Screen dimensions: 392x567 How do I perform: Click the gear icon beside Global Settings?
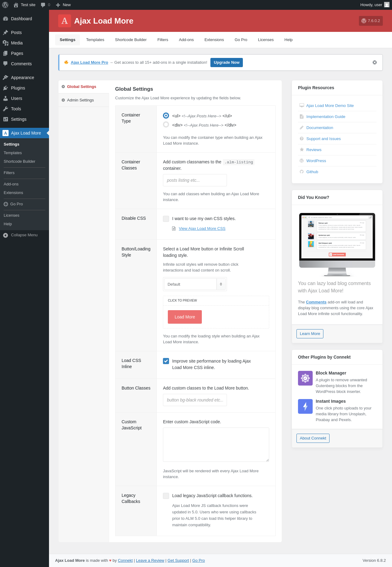coord(63,87)
